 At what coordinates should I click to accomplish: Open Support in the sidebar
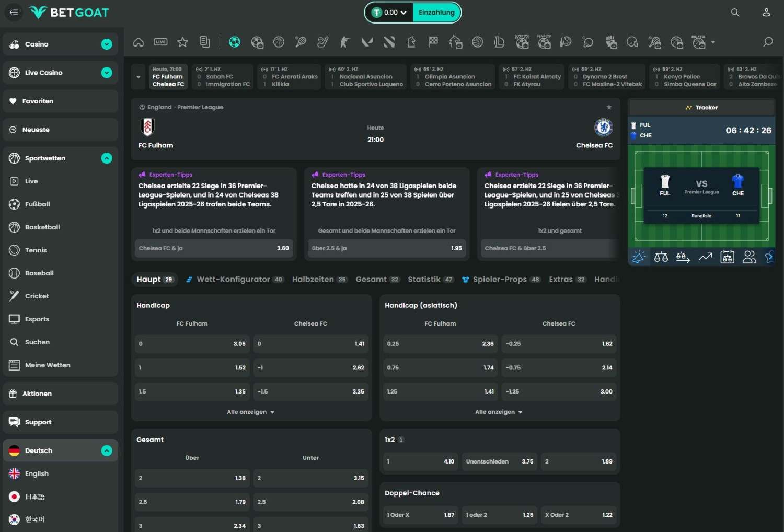(x=61, y=422)
